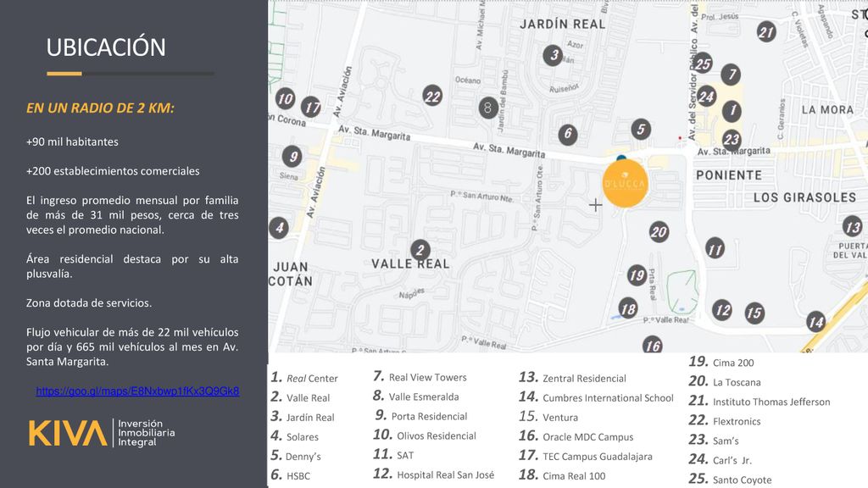Image resolution: width=868 pixels, height=488 pixels.
Task: Click legend entry '6. HSBC'
Action: tap(291, 475)
